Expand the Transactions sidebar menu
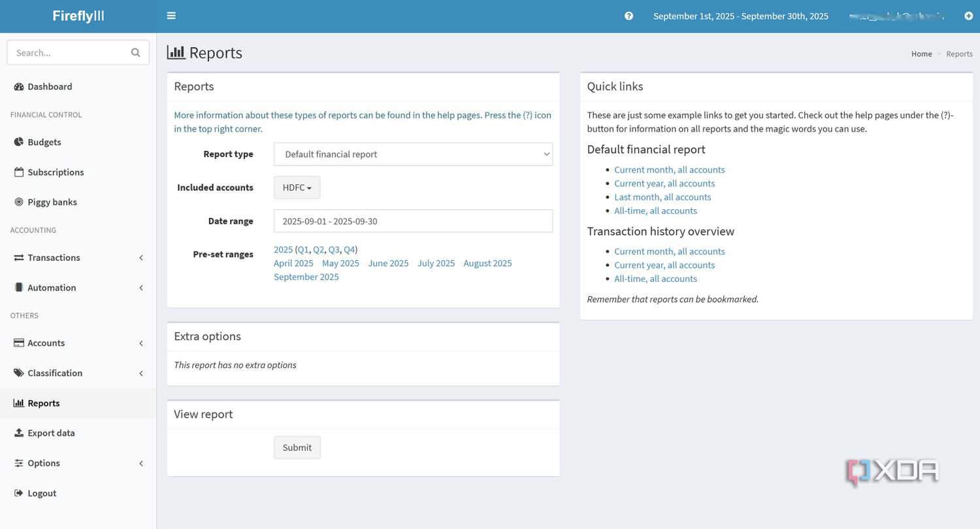Screen dimensions: 980x529 [78, 258]
